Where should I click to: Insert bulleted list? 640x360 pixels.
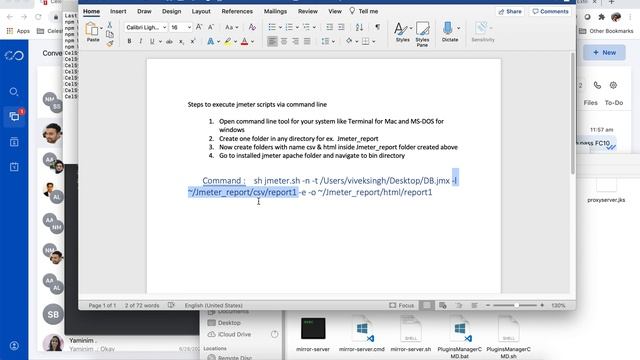coord(272,27)
